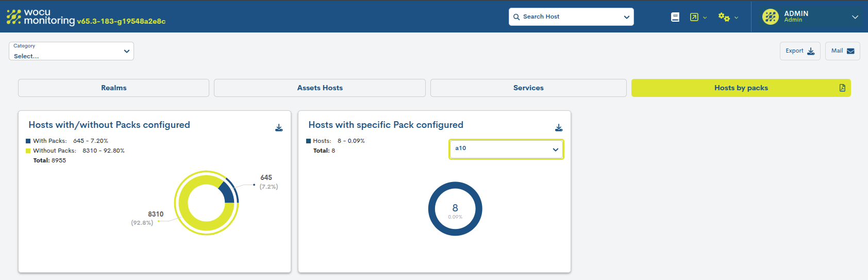Click into the Search Host field
Viewport: 868px width, 280px height.
coord(567,17)
